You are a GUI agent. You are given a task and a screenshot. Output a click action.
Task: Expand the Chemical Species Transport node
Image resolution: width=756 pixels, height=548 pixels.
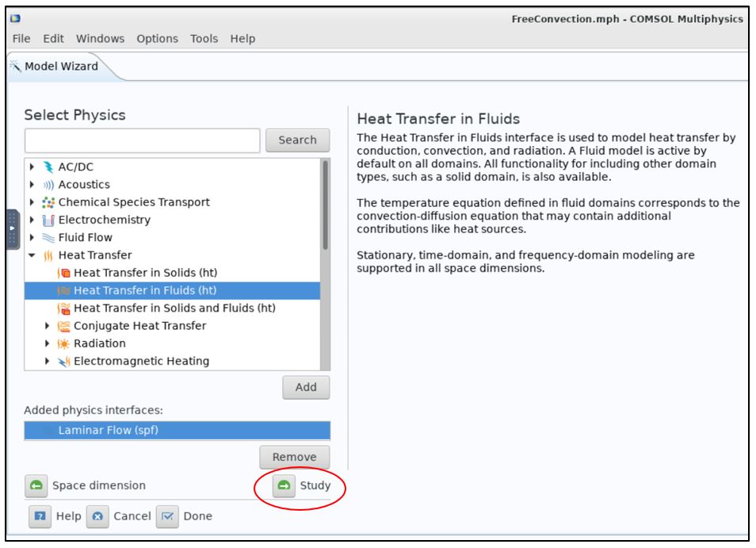32,202
